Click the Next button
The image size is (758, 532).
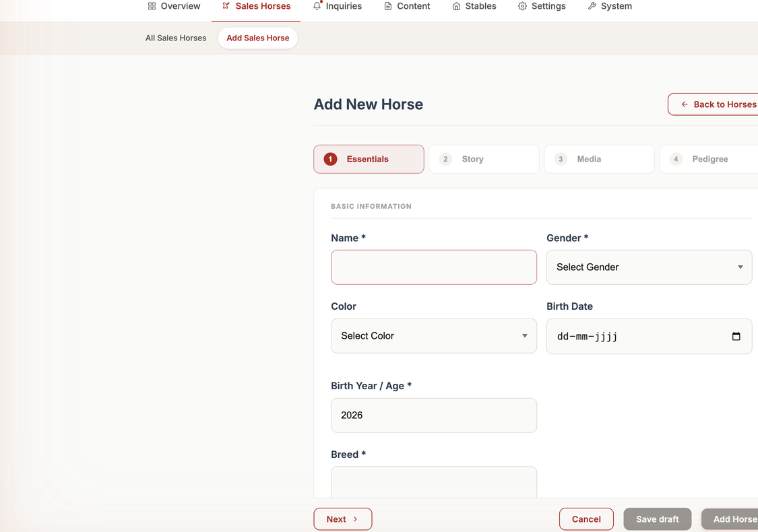[x=343, y=519]
